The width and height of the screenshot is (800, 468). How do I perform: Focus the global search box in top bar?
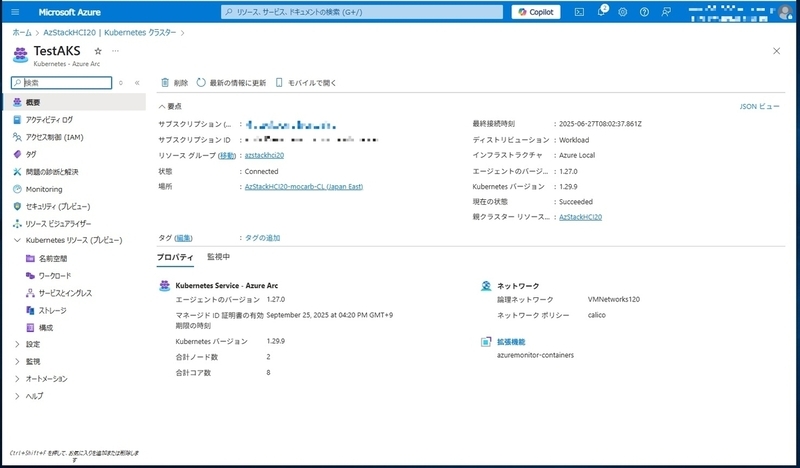coord(362,12)
